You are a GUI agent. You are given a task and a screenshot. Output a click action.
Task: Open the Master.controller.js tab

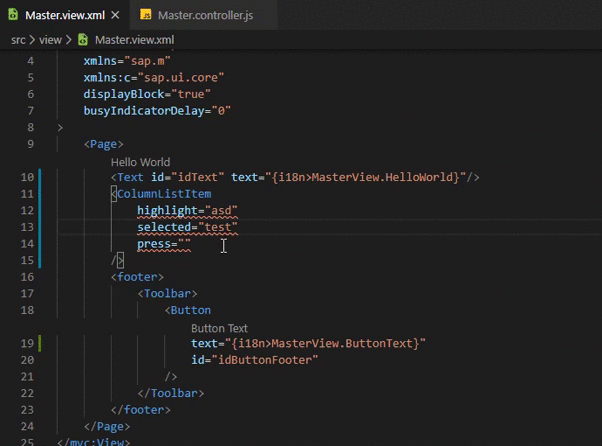(205, 15)
